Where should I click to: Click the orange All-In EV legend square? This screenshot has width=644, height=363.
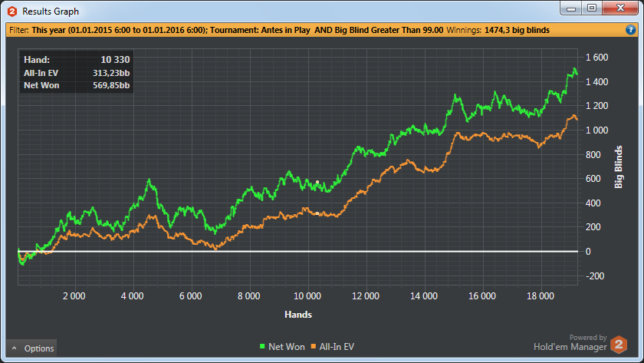314,348
